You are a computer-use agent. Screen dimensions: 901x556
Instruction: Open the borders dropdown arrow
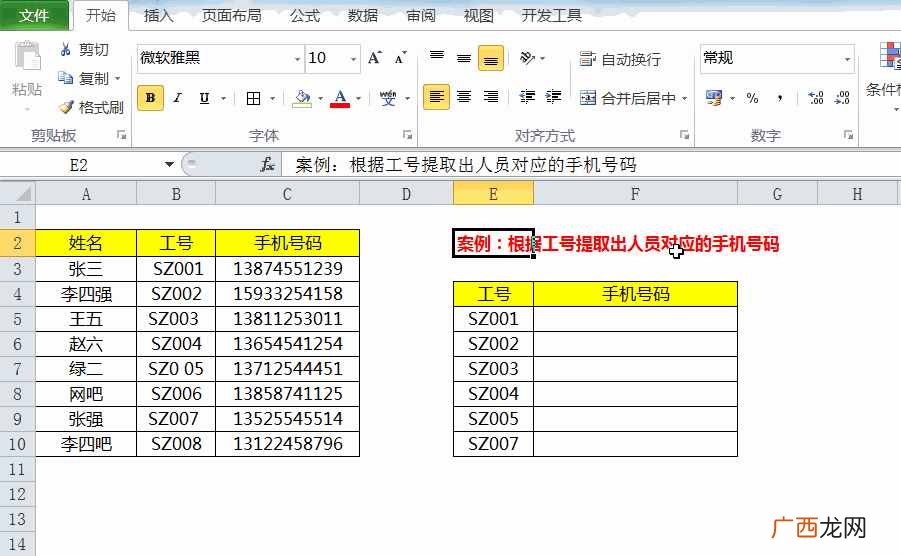point(272,98)
